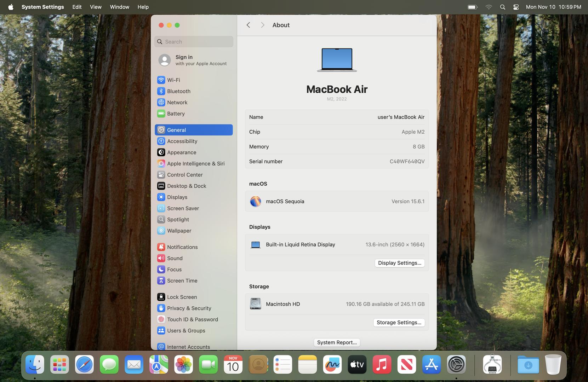Select Notifications in the sidebar
Screen dimensions: 588x382
click(182, 247)
